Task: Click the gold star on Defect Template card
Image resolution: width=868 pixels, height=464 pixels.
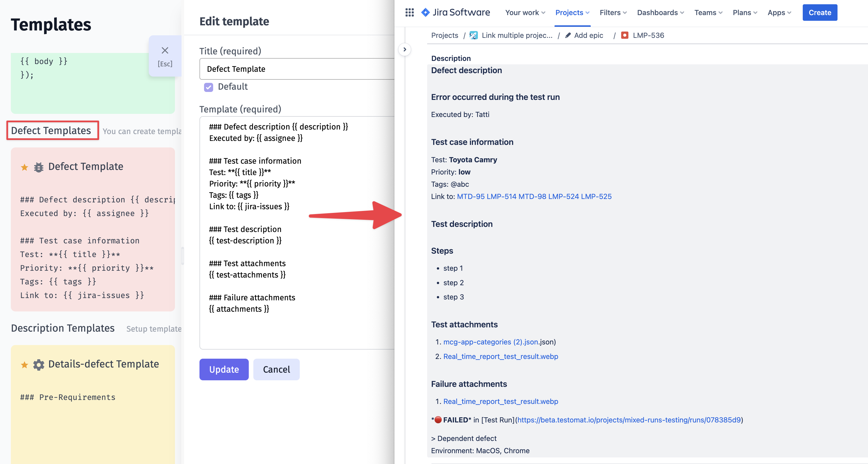Action: point(24,167)
